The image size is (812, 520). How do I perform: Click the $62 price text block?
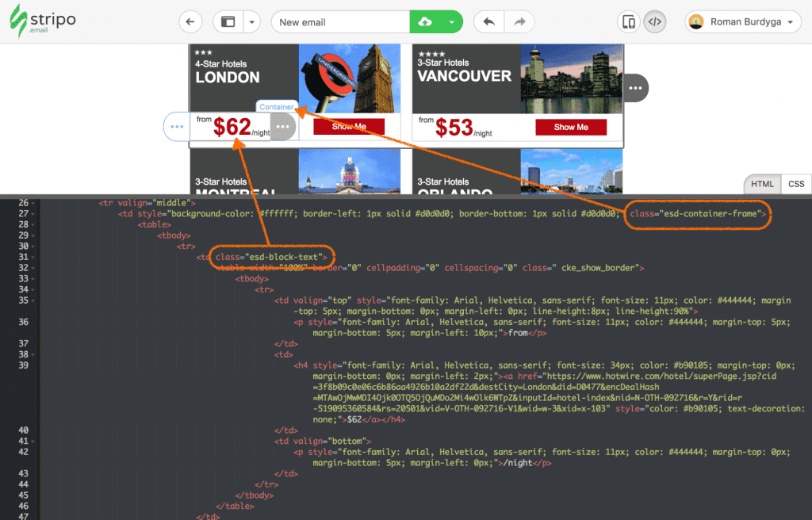tap(232, 127)
